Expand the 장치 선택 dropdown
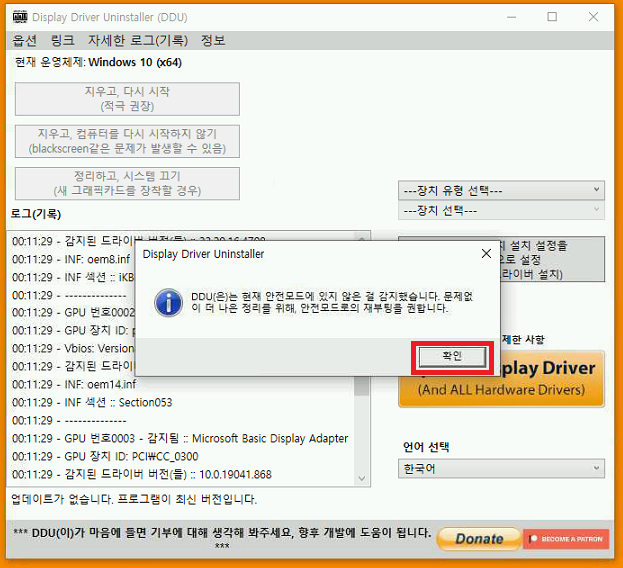623x568 pixels. tap(501, 210)
